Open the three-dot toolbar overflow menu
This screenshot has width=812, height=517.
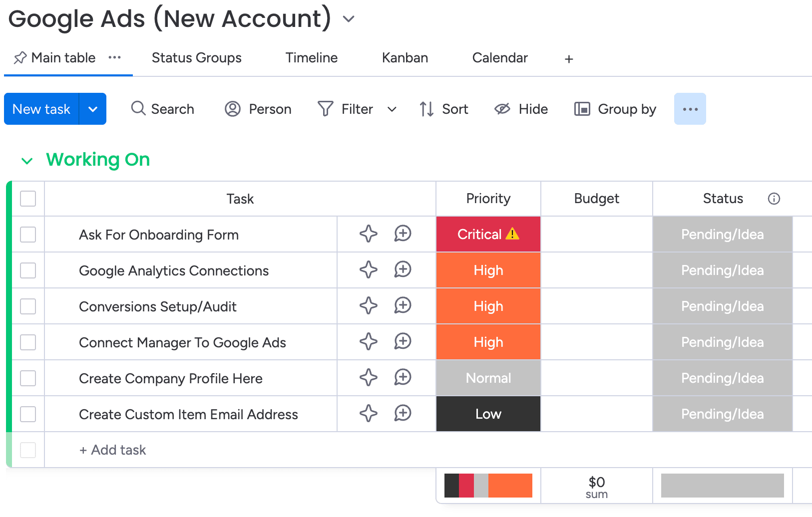[690, 109]
